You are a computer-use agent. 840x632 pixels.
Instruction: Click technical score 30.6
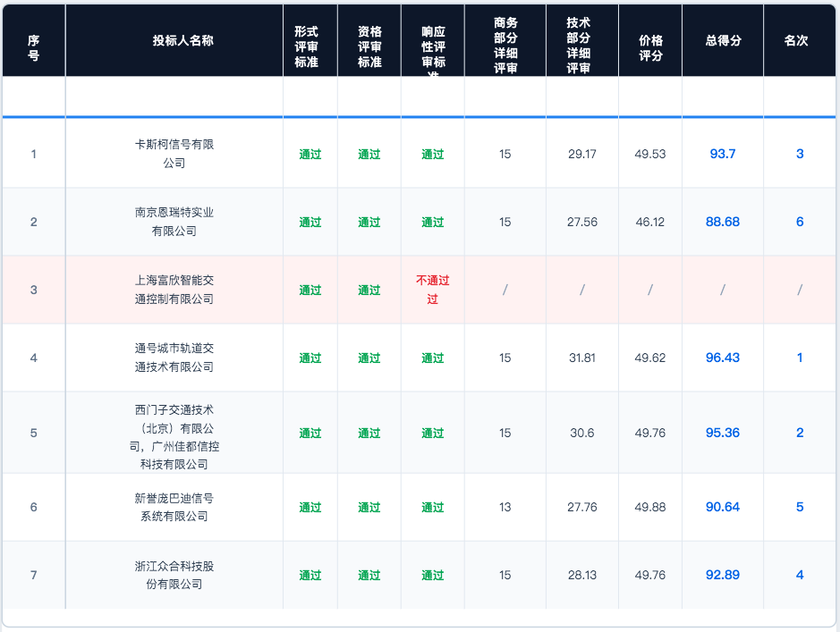click(581, 433)
